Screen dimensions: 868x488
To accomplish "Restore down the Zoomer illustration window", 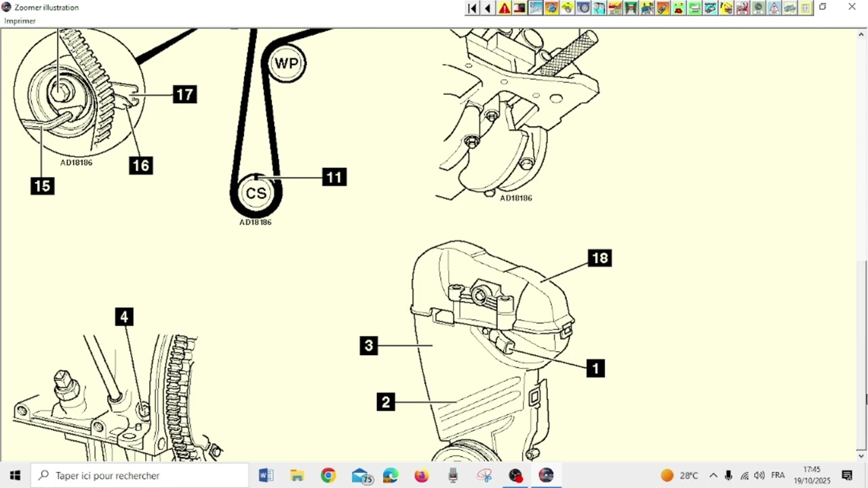I will [823, 7].
